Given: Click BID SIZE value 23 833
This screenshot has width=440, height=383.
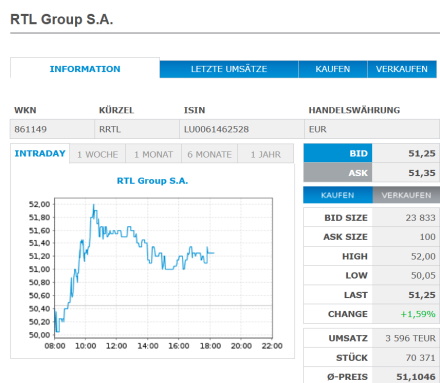Looking at the screenshot, I should (420, 218).
